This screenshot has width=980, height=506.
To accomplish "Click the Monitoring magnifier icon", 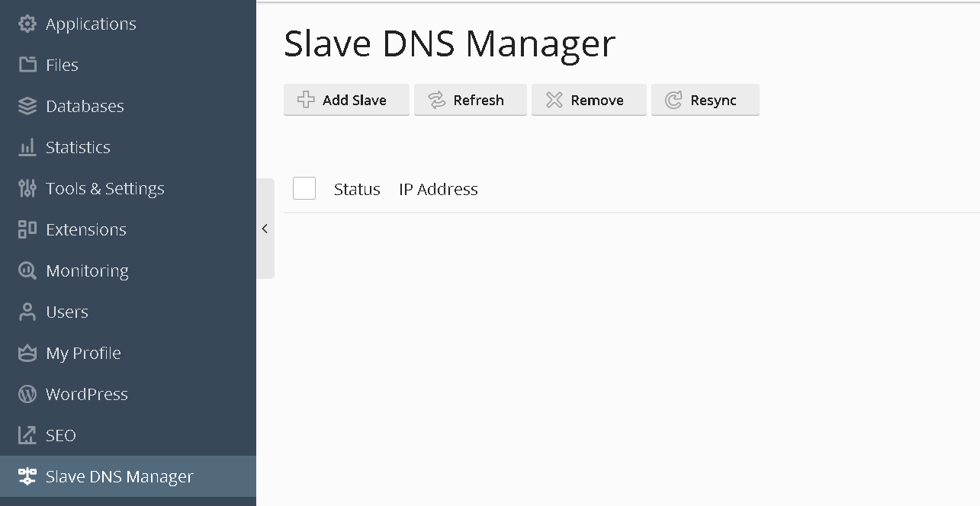I will (x=27, y=271).
